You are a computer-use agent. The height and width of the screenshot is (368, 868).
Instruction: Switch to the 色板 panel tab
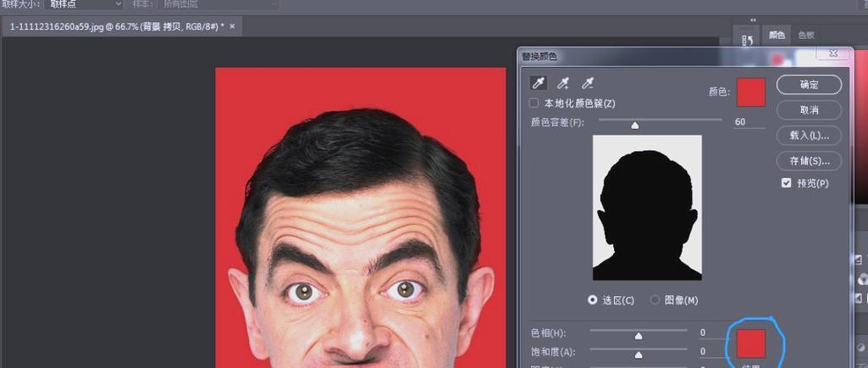pos(806,35)
